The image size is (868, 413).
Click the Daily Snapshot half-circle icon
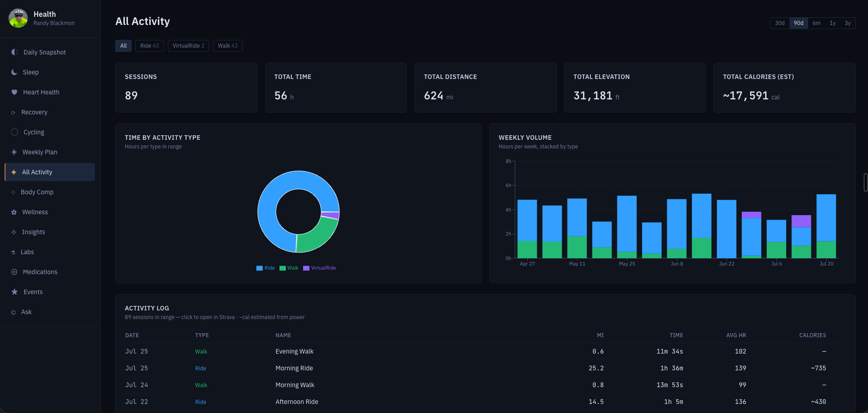[15, 52]
